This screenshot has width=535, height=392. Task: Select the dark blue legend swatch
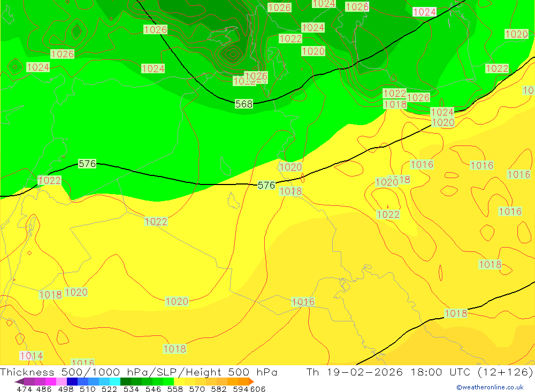point(72,381)
